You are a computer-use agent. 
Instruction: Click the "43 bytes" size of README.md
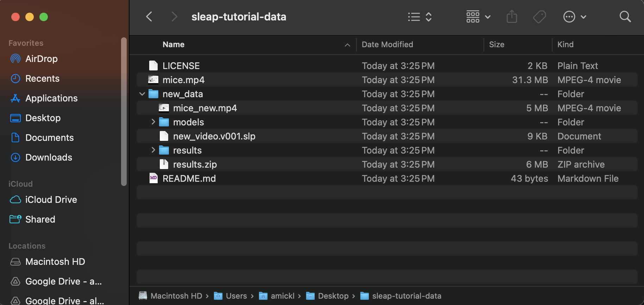coord(529,179)
